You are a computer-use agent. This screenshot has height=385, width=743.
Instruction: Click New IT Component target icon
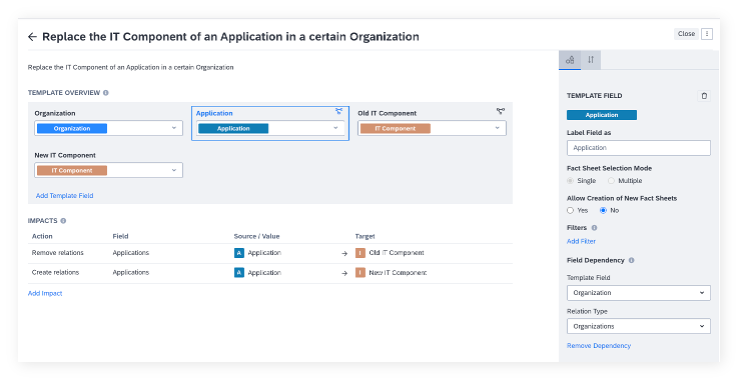(x=360, y=273)
